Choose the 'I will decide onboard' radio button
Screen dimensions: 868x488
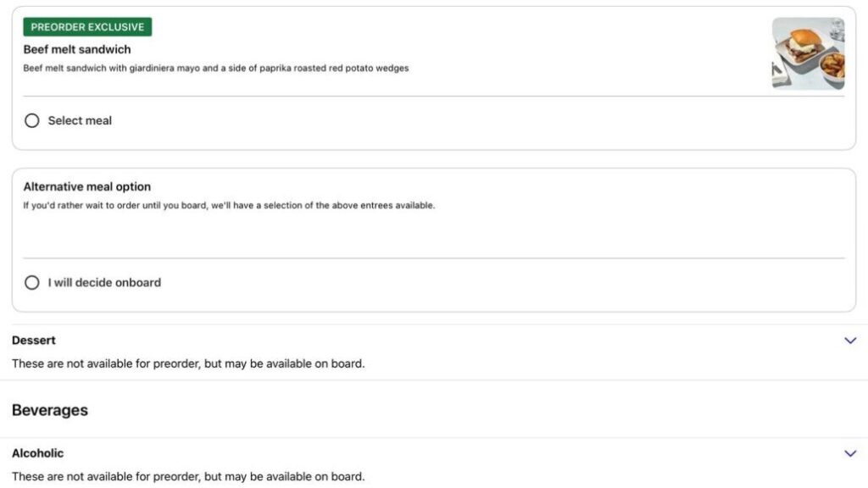(32, 283)
